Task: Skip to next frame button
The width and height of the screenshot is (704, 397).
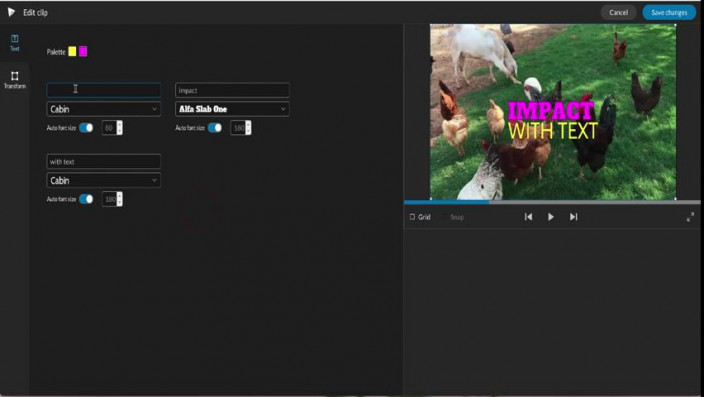Action: pos(573,217)
